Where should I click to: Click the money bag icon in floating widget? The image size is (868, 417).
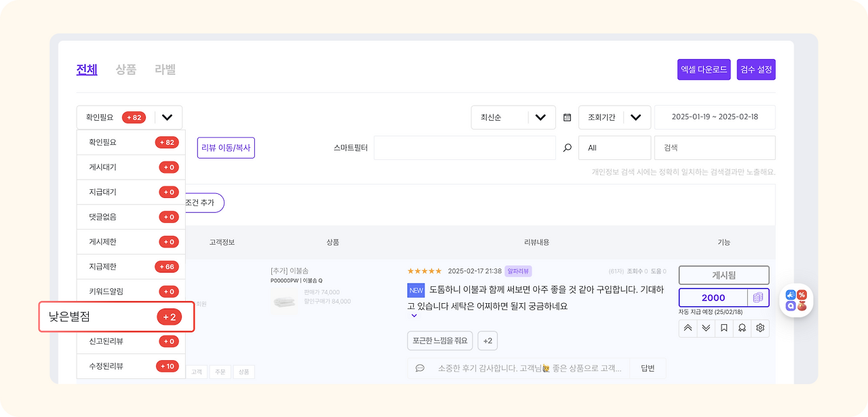click(802, 306)
